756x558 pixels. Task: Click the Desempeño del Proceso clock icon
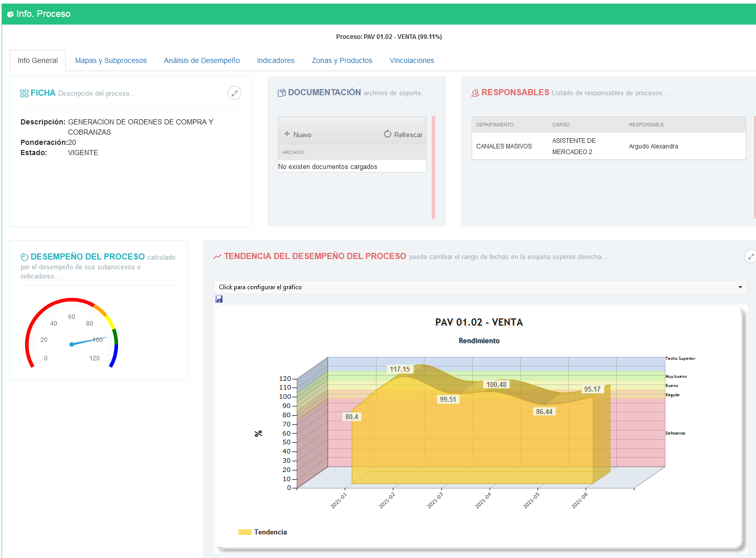[25, 257]
